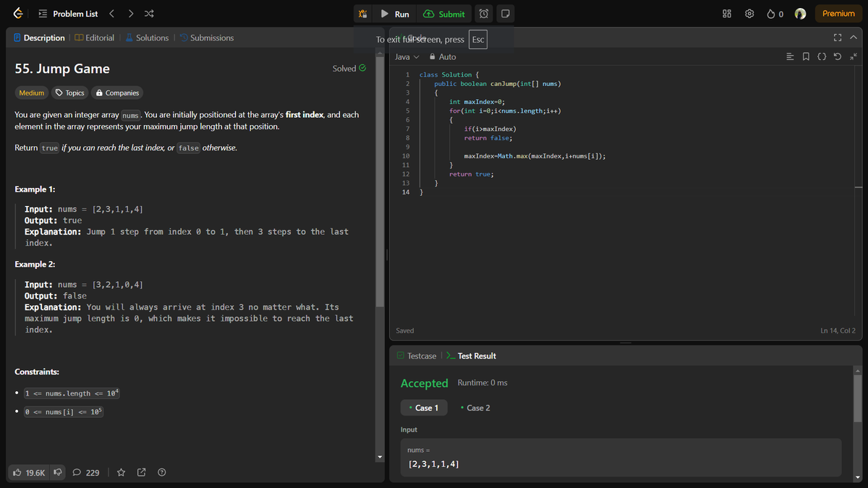868x488 pixels.
Task: Share the problem link icon
Action: pyautogui.click(x=142, y=473)
